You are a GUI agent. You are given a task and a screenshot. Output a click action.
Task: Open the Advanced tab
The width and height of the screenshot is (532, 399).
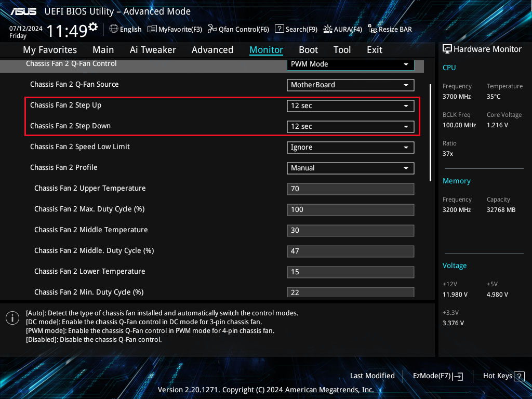[x=212, y=50]
